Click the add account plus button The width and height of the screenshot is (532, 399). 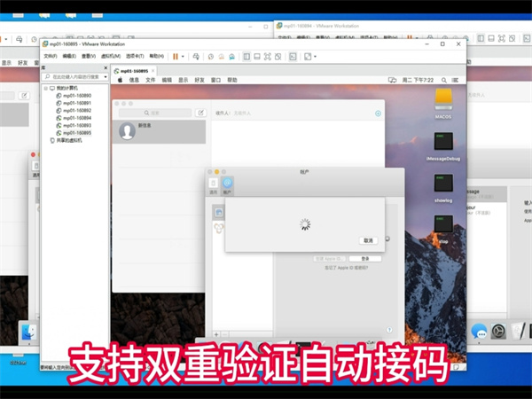[x=216, y=334]
